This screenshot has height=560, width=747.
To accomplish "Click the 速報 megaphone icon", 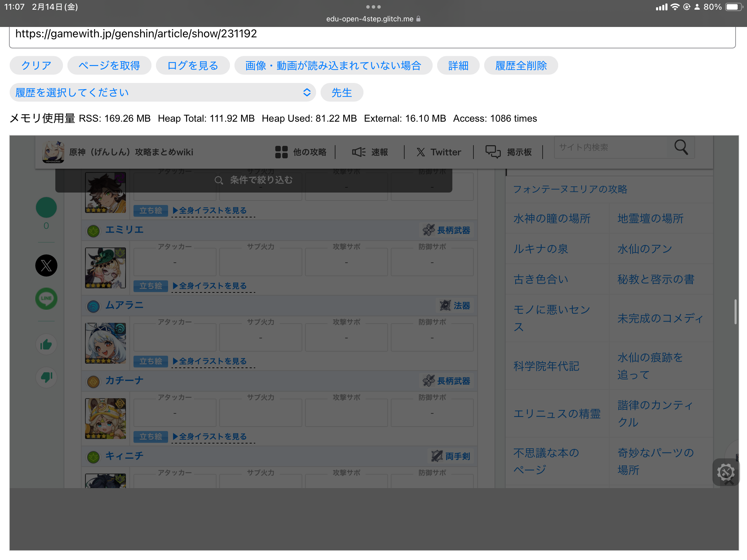I will click(x=359, y=152).
